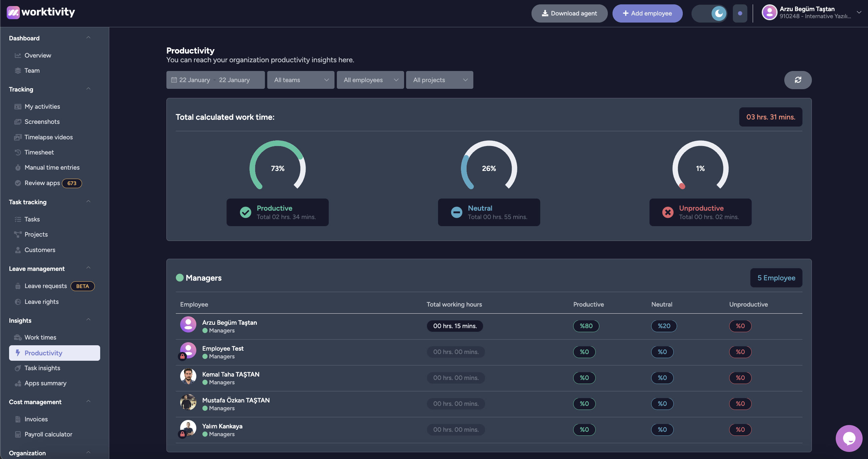This screenshot has width=868, height=459.
Task: Click the Download agent button
Action: coord(569,13)
